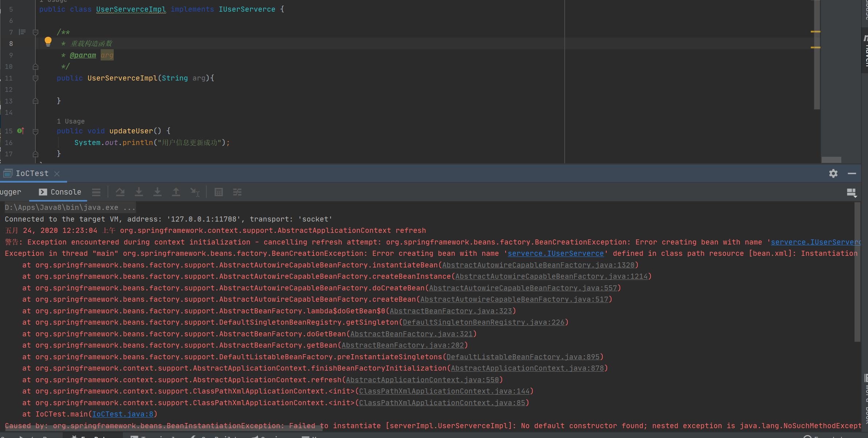Click the Trace Current Stream Chain icon

[237, 192]
